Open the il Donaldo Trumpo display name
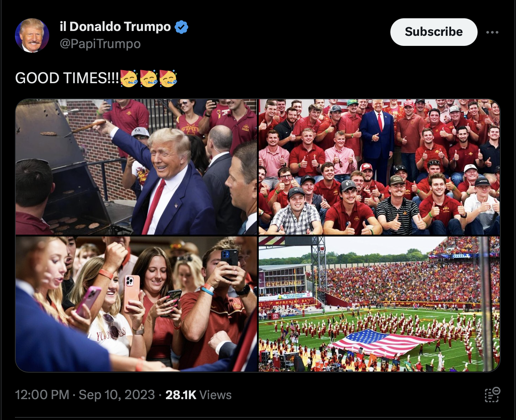 point(115,27)
